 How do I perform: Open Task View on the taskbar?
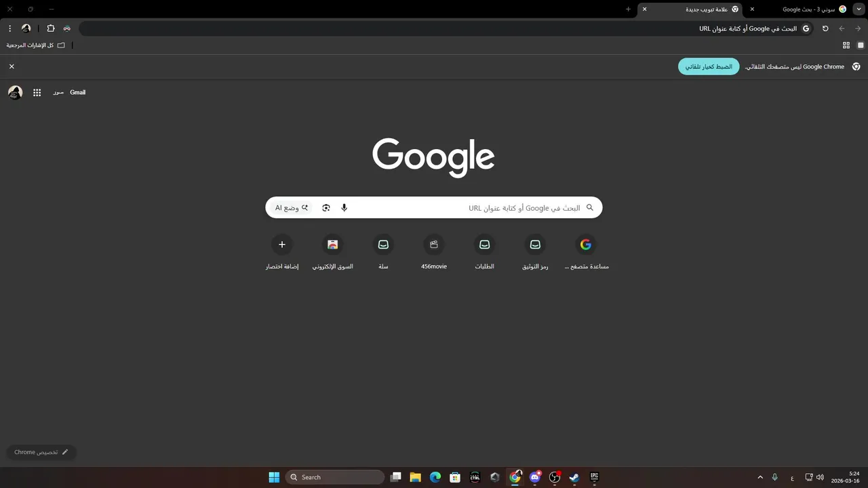click(x=396, y=477)
